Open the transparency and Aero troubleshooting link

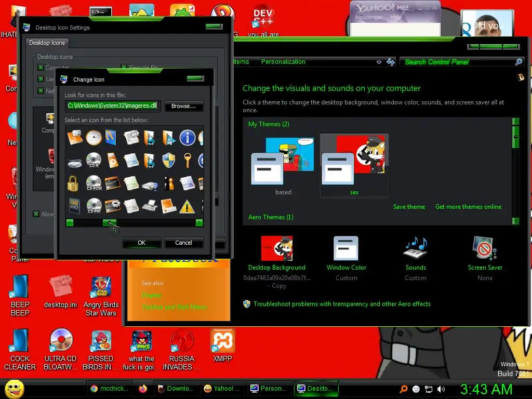(342, 304)
